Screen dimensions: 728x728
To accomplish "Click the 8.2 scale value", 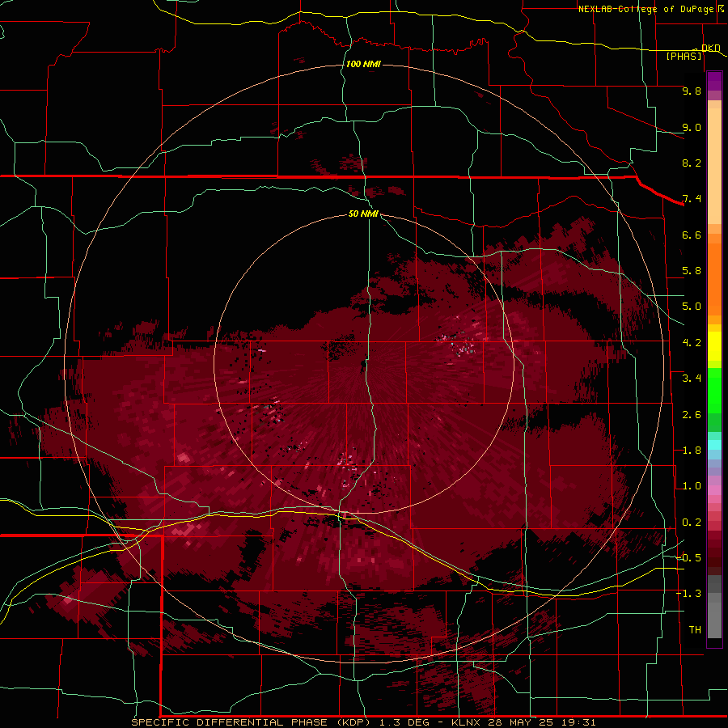I will pos(692,163).
